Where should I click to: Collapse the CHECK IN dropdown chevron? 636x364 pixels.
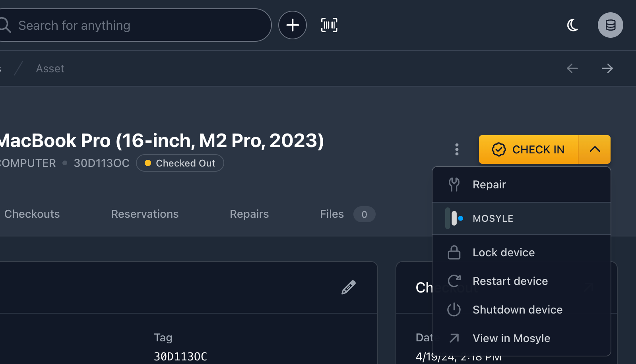(595, 149)
